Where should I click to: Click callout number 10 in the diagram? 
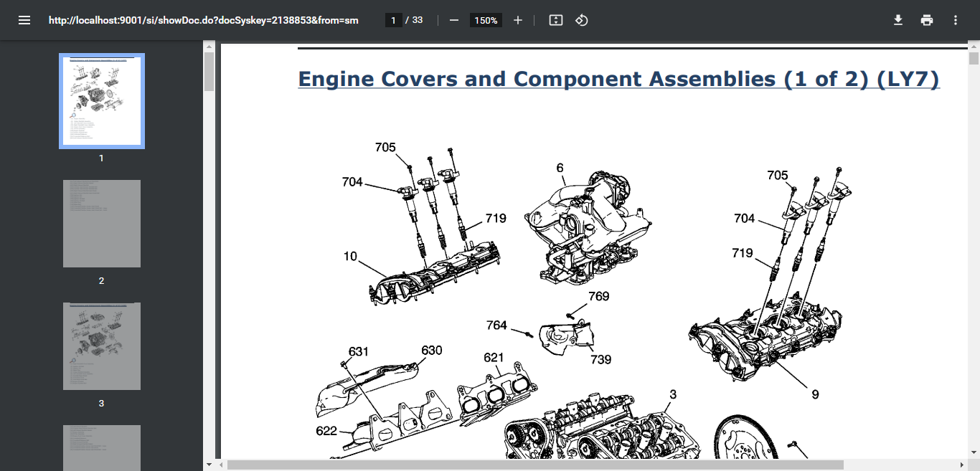[x=350, y=256]
